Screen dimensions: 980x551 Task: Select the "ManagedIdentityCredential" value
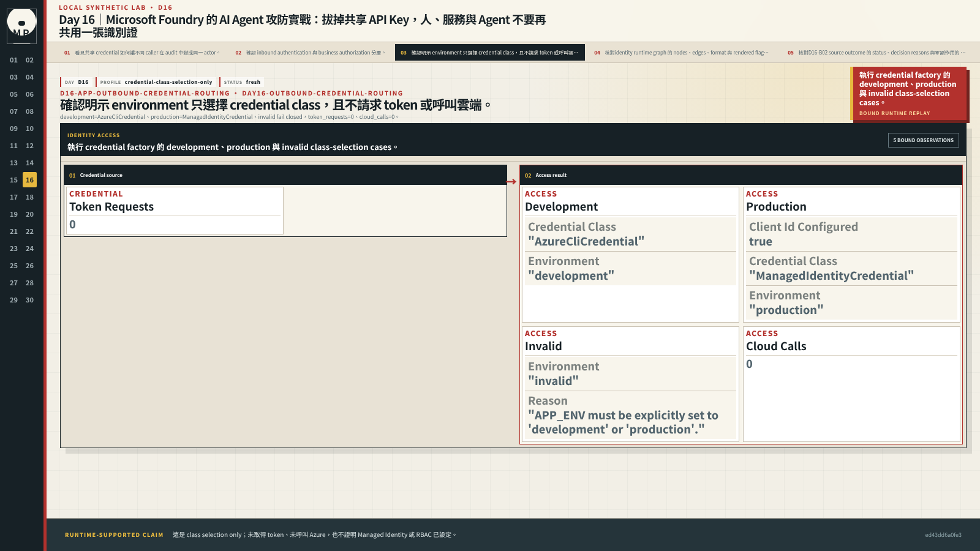coord(831,276)
